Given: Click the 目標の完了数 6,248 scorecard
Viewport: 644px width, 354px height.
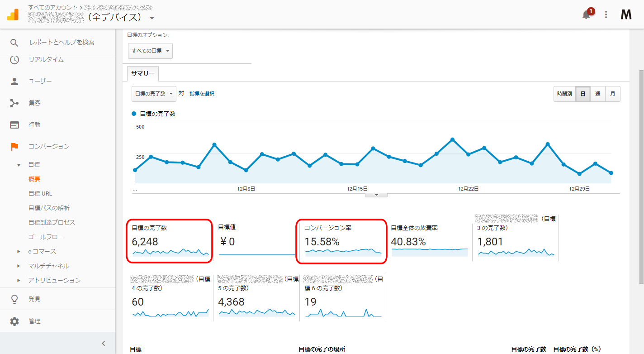Looking at the screenshot, I should [170, 241].
